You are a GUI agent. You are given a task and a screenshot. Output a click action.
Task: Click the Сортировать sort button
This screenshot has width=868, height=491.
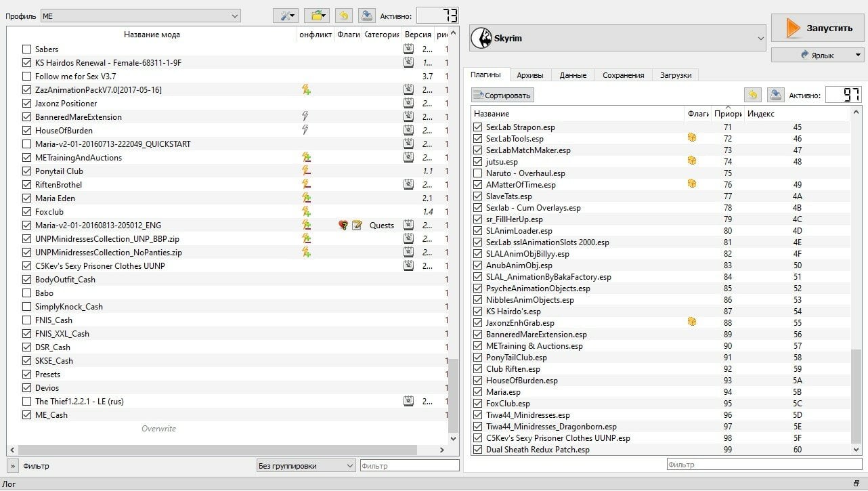point(503,95)
